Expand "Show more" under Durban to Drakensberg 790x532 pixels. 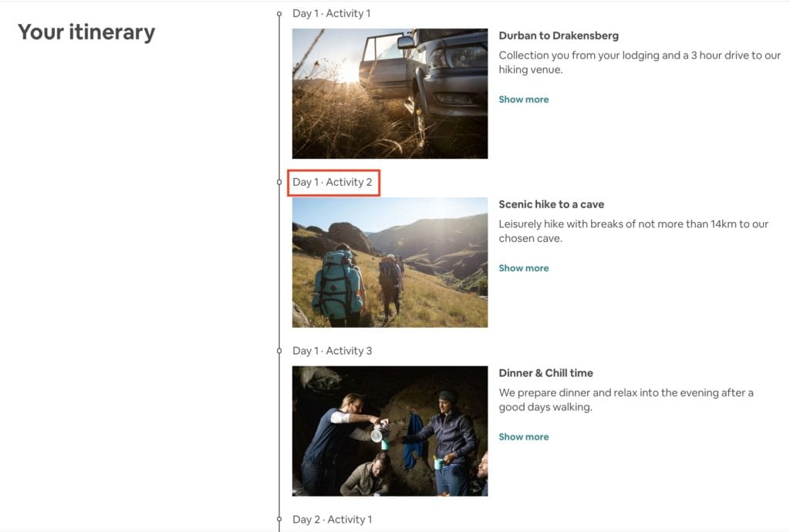[524, 99]
